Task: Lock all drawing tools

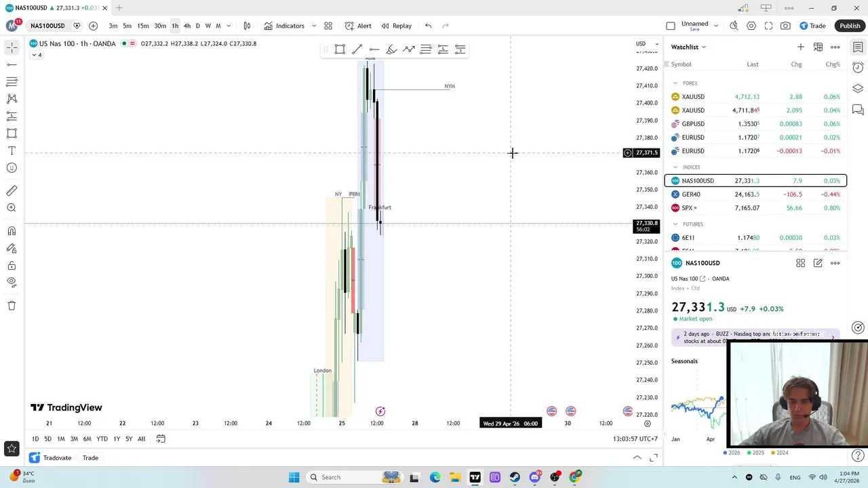Action: (x=12, y=266)
